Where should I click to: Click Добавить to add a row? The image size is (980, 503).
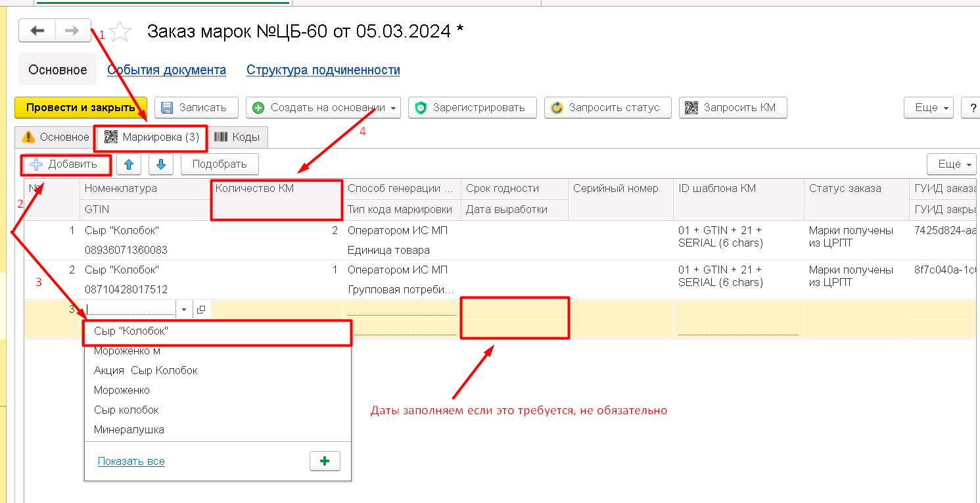pos(65,164)
